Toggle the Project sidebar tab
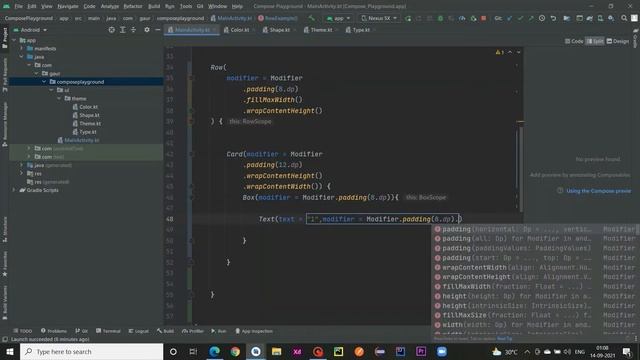 click(x=5, y=38)
